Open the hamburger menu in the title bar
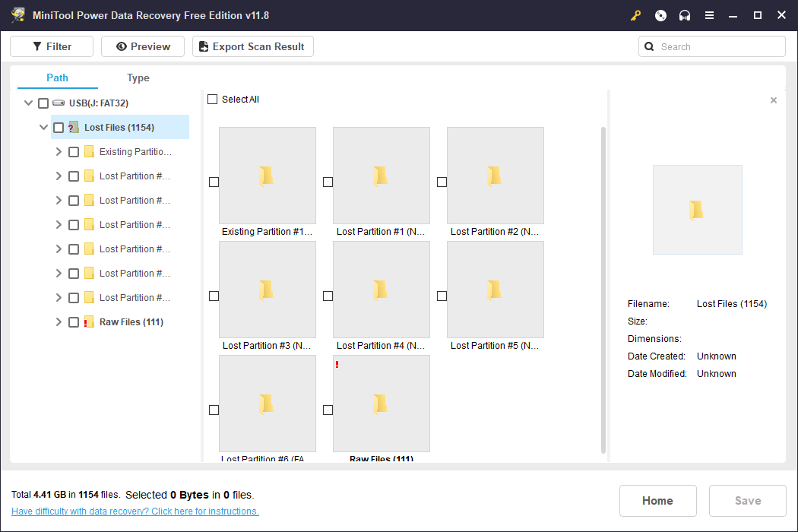Image resolution: width=798 pixels, height=532 pixels. click(709, 15)
